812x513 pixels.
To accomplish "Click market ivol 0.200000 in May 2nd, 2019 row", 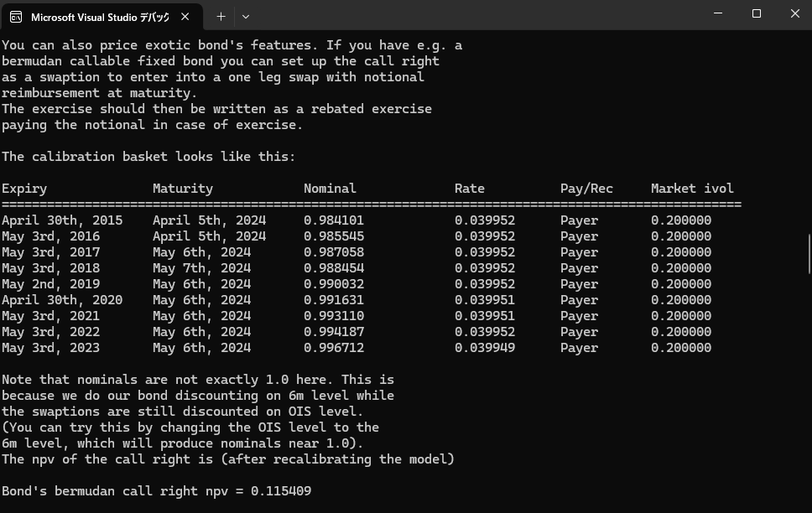I will [x=681, y=284].
